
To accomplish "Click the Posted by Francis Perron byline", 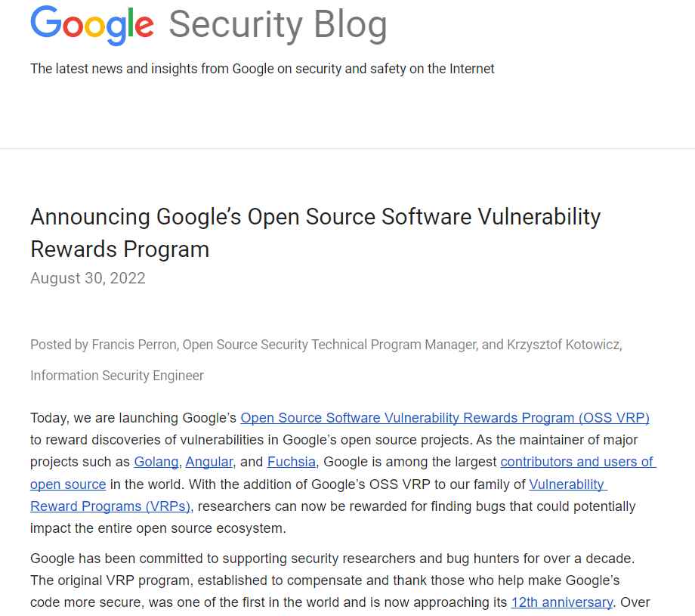I will tap(326, 345).
